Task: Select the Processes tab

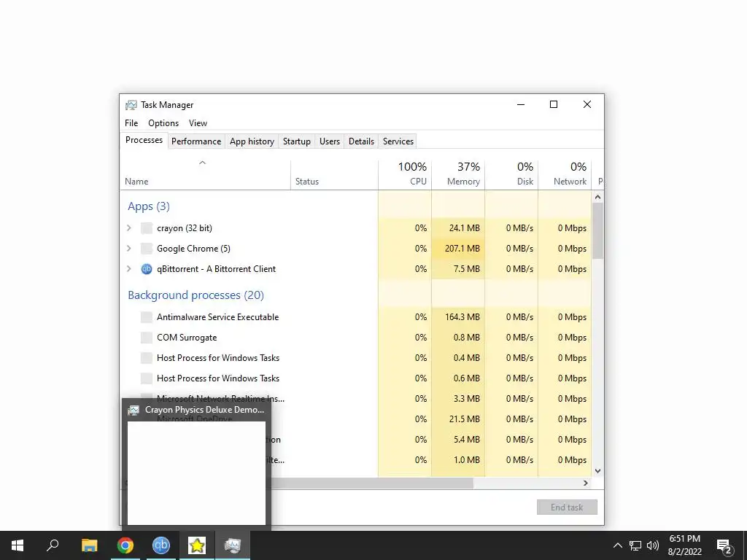Action: pos(144,141)
